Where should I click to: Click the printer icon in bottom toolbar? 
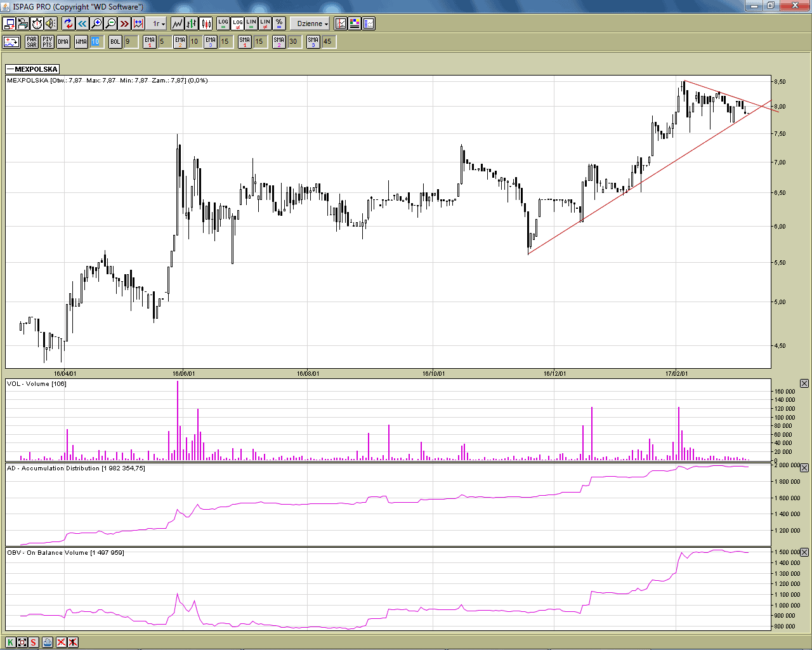tap(47, 642)
